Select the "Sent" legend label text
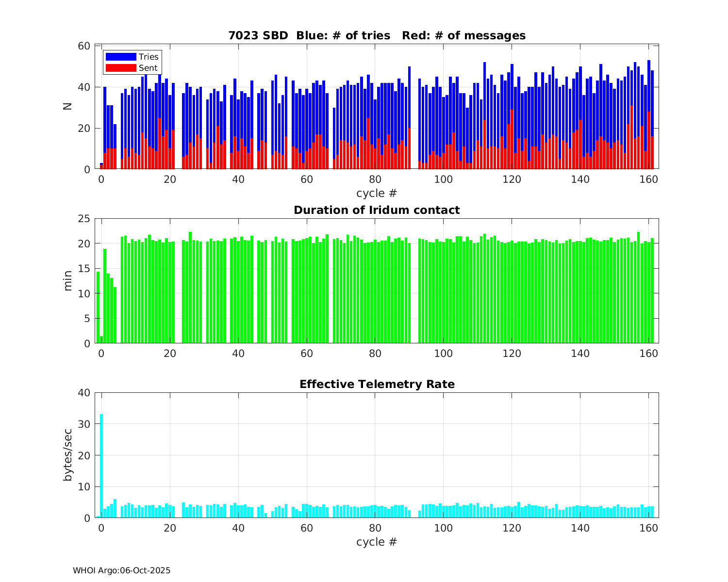 148,68
